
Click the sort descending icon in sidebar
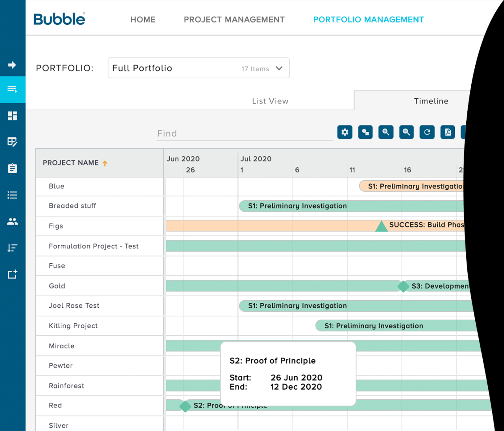click(x=13, y=248)
